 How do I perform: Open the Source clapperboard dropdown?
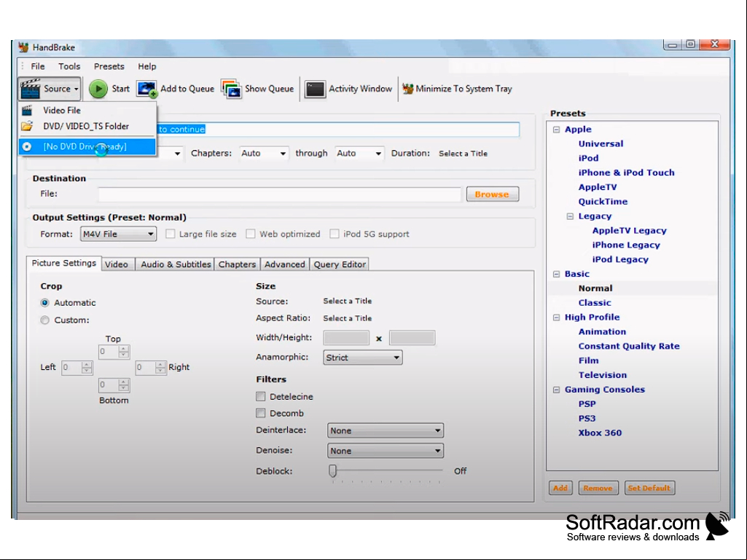coord(50,89)
